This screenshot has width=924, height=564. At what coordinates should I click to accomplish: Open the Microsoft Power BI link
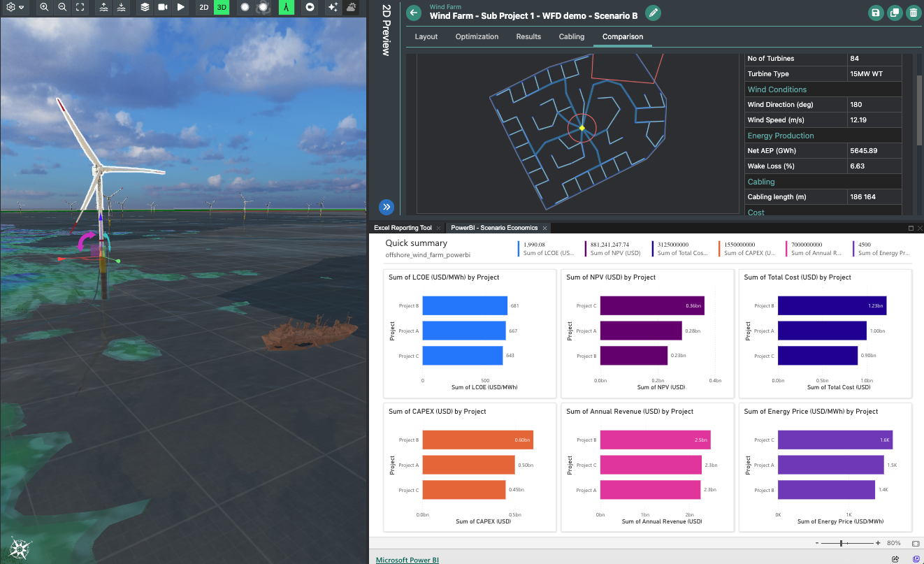point(407,560)
